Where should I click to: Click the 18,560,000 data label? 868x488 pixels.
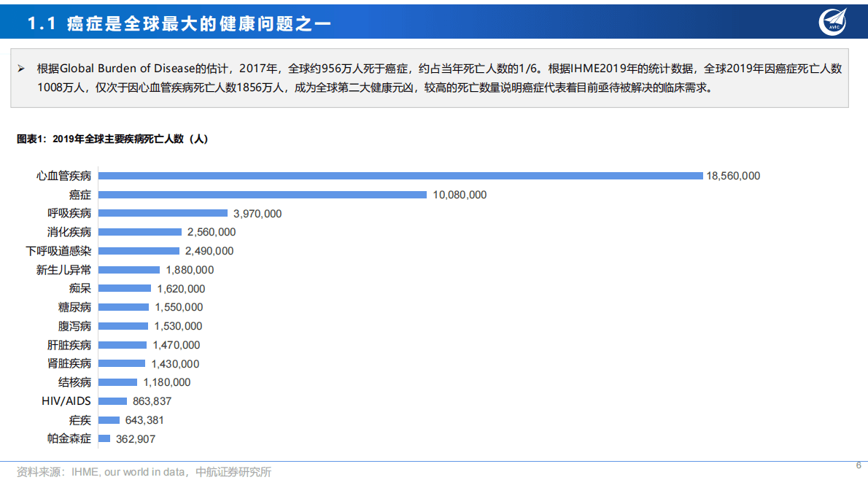point(733,176)
